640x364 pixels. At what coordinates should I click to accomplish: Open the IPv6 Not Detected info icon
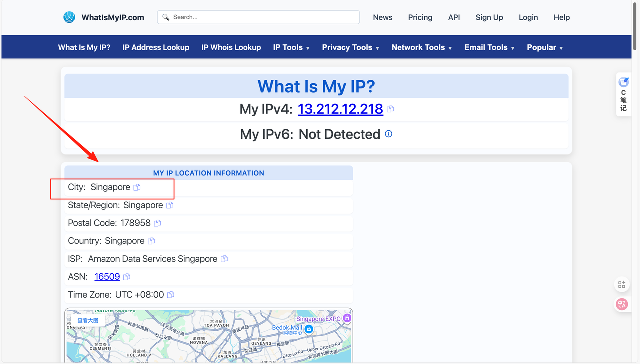click(389, 134)
